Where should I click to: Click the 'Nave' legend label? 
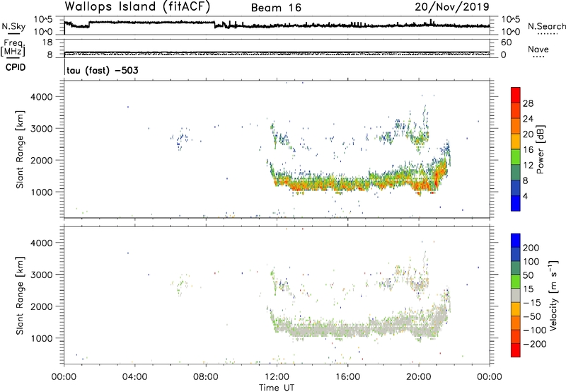538,49
